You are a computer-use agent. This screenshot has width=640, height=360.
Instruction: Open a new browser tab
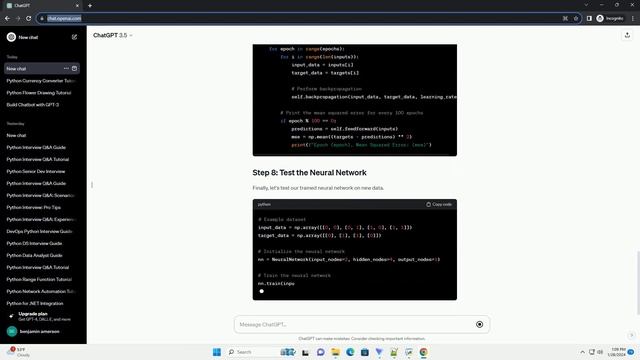pyautogui.click(x=90, y=6)
